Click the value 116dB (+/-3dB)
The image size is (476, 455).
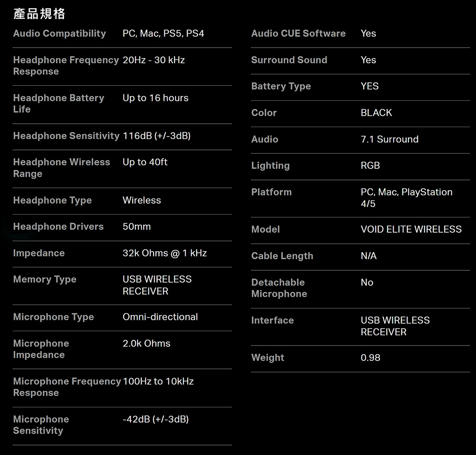click(x=157, y=136)
